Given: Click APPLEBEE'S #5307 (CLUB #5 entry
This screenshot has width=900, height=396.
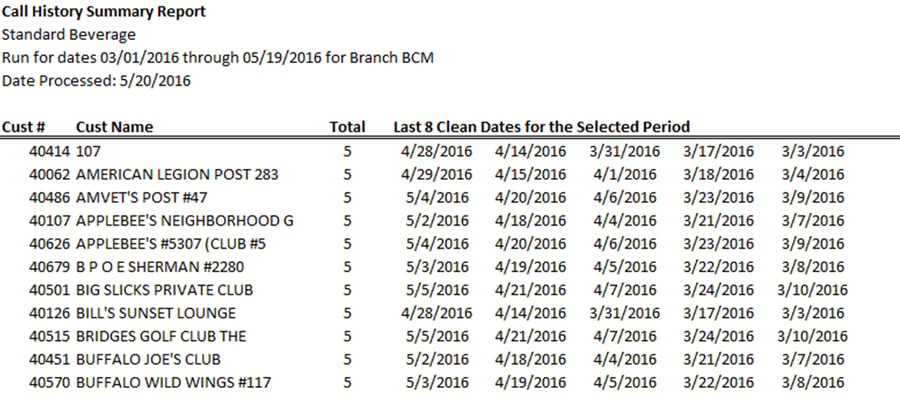Looking at the screenshot, I should tap(170, 244).
